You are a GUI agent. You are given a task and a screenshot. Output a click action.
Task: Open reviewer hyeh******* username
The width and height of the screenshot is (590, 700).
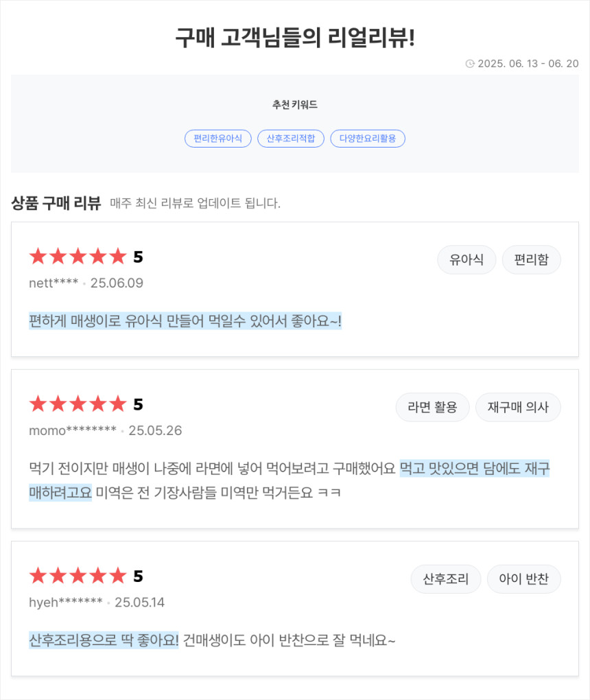point(66,603)
